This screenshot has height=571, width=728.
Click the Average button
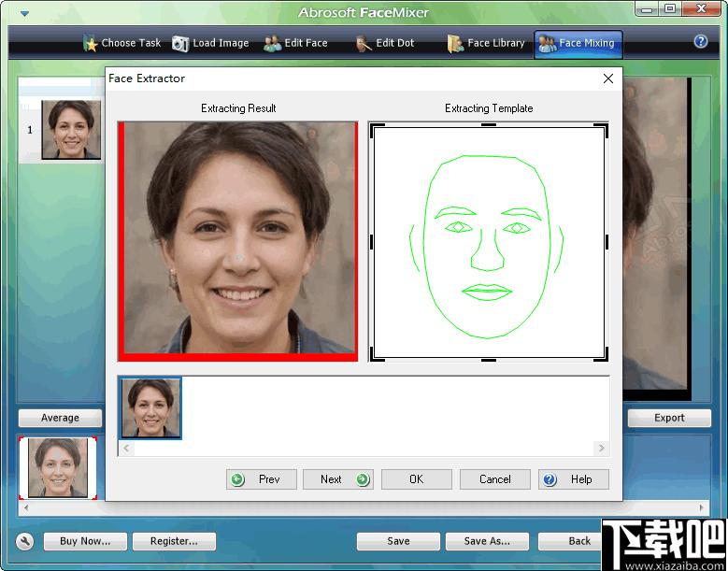(x=60, y=418)
